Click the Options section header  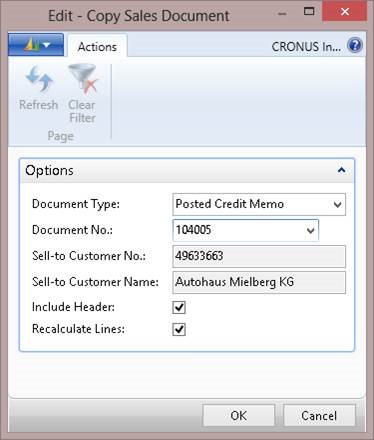click(x=187, y=170)
